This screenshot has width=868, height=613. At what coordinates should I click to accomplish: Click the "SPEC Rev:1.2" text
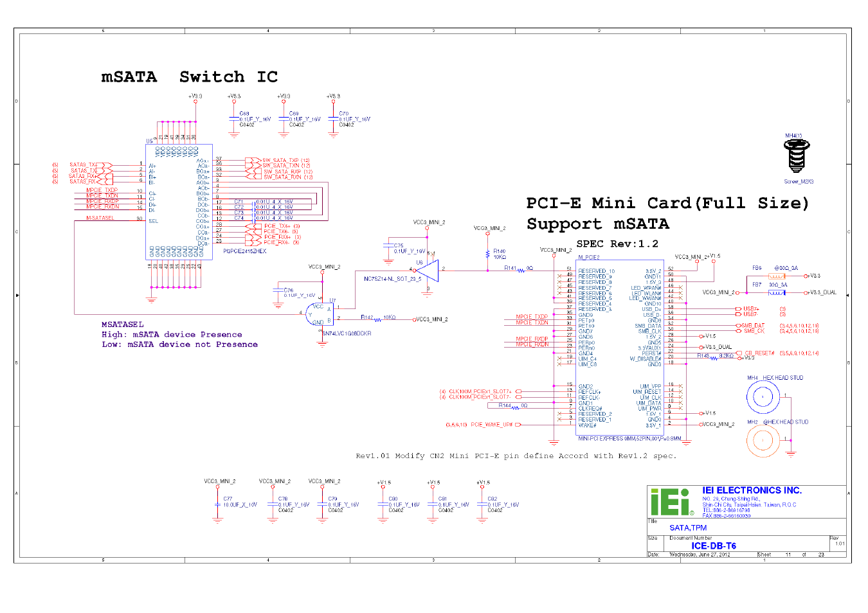click(617, 244)
